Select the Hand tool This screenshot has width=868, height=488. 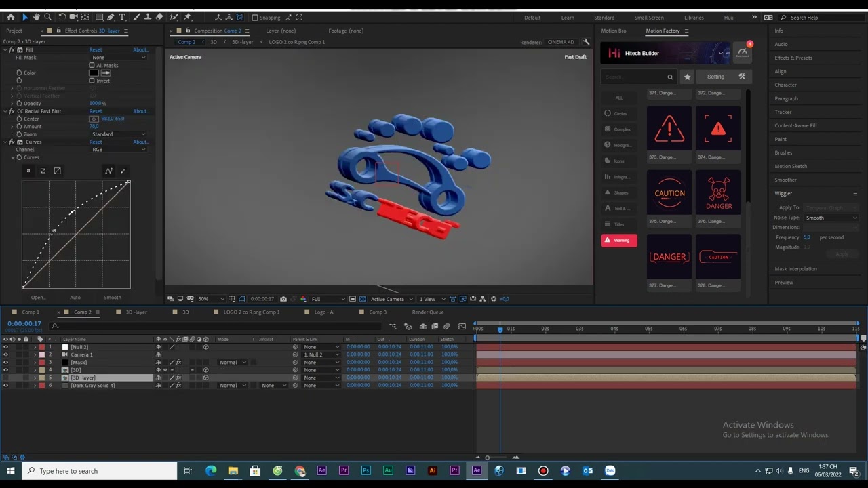click(x=36, y=17)
